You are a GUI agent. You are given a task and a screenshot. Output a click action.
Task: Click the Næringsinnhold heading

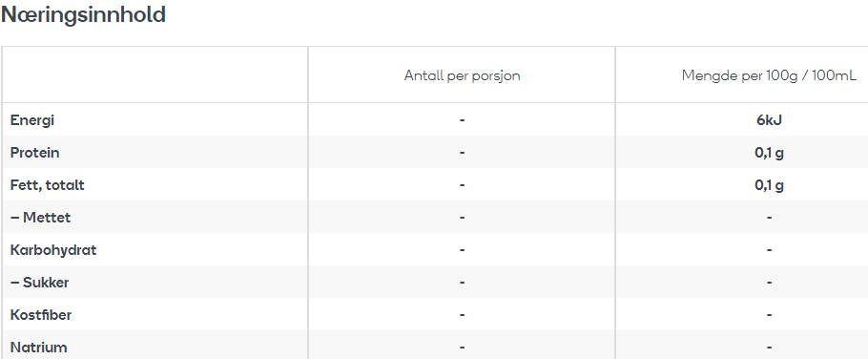click(83, 14)
